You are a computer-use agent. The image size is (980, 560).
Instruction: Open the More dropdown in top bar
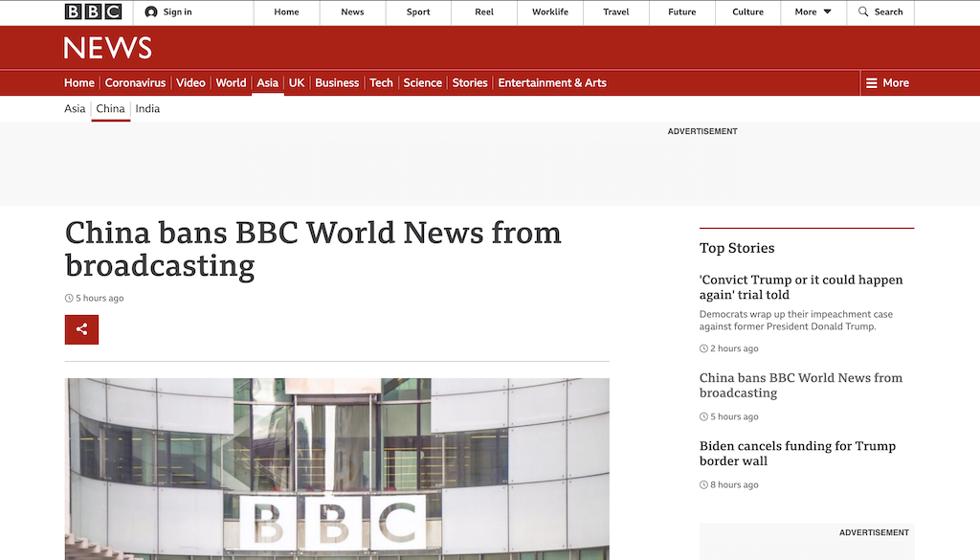pyautogui.click(x=813, y=11)
